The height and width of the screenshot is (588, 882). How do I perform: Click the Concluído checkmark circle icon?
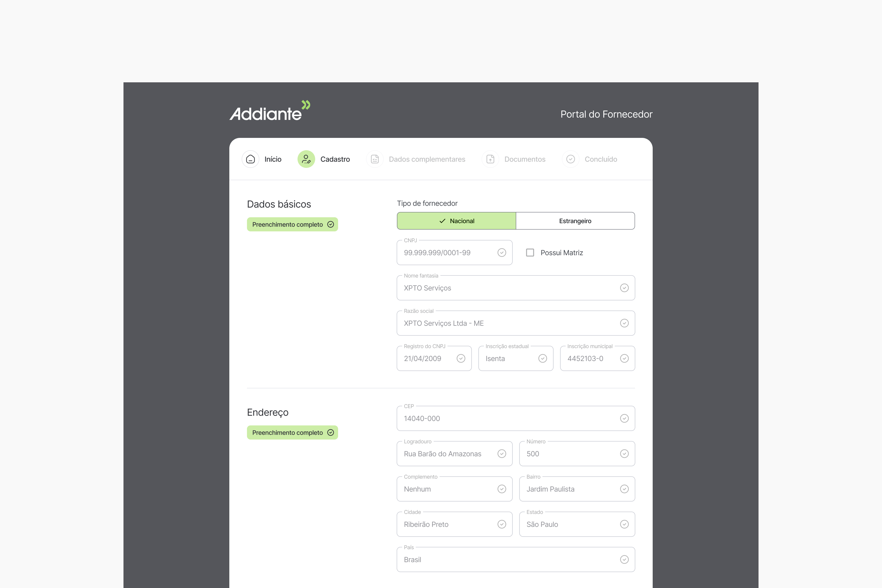pyautogui.click(x=570, y=159)
